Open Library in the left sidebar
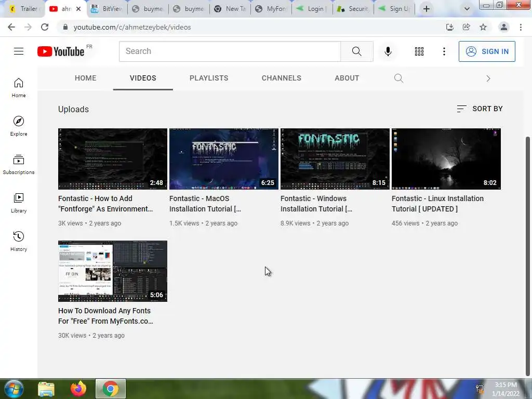This screenshot has height=399, width=532. tap(19, 203)
